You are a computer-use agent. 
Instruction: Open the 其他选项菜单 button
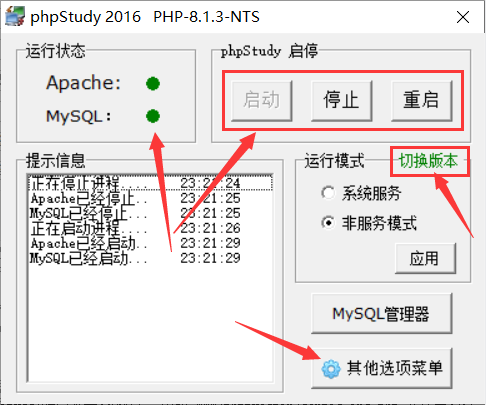tap(381, 368)
